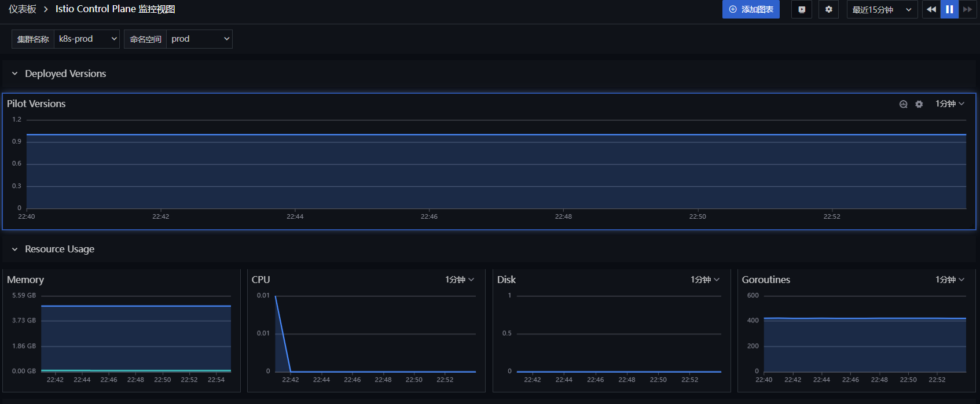The image size is (980, 404).
Task: Change Disk panel interval 1分钟 dropdown
Action: point(705,280)
